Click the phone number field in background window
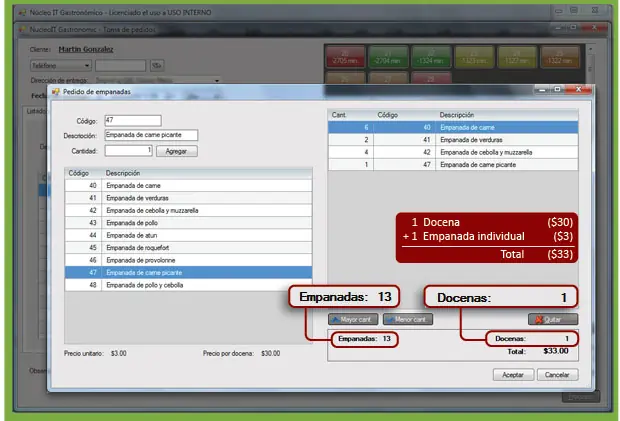Image resolution: width=620 pixels, height=421 pixels. [121, 65]
